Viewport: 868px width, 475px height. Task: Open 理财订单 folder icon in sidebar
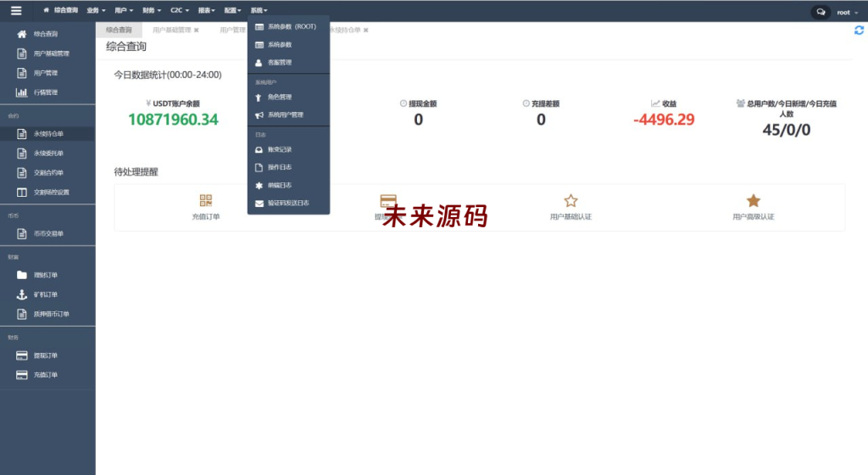pyautogui.click(x=21, y=275)
